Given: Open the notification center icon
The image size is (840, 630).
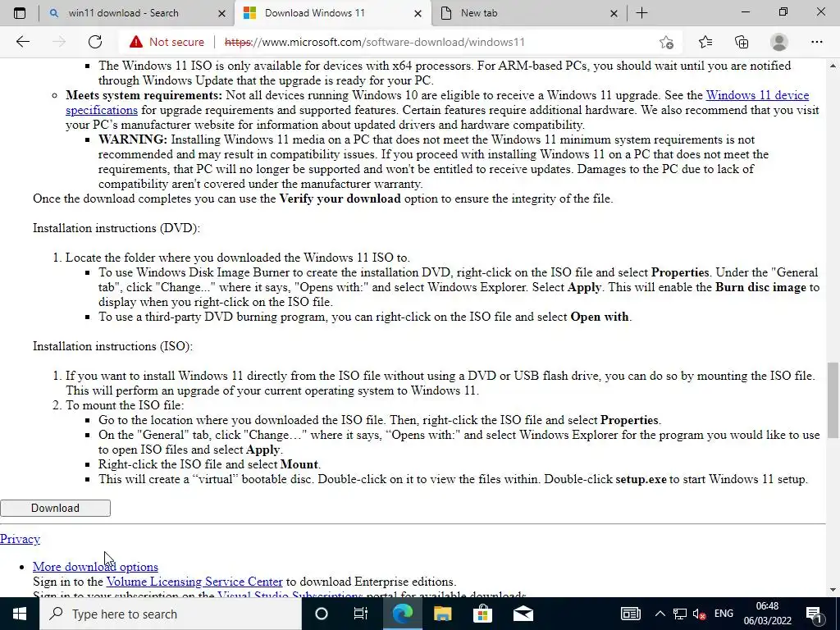Looking at the screenshot, I should pos(814,614).
